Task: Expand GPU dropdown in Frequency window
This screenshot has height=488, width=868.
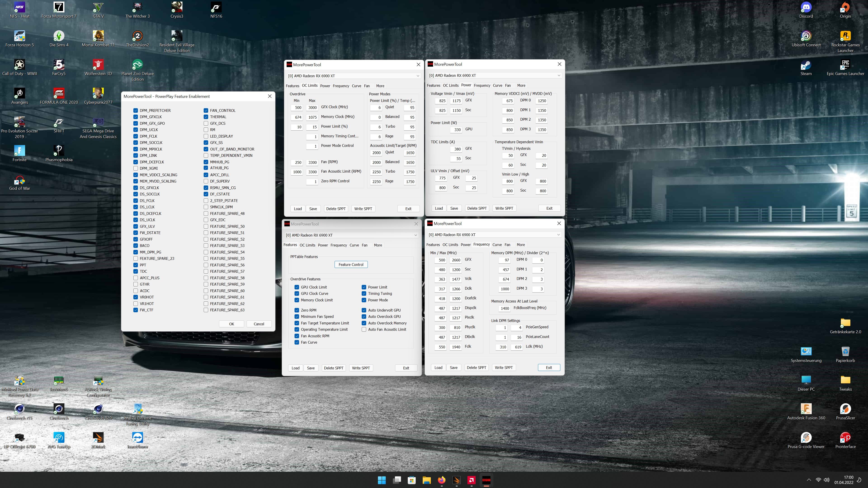Action: click(558, 235)
